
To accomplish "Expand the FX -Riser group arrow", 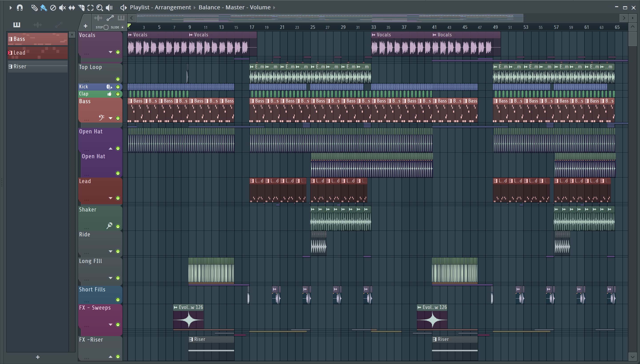I will (x=110, y=356).
